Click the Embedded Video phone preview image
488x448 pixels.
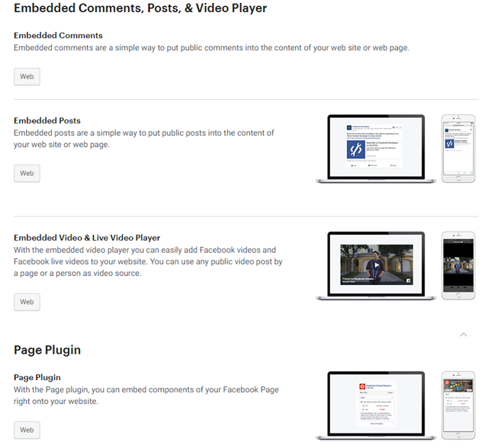[x=458, y=266]
